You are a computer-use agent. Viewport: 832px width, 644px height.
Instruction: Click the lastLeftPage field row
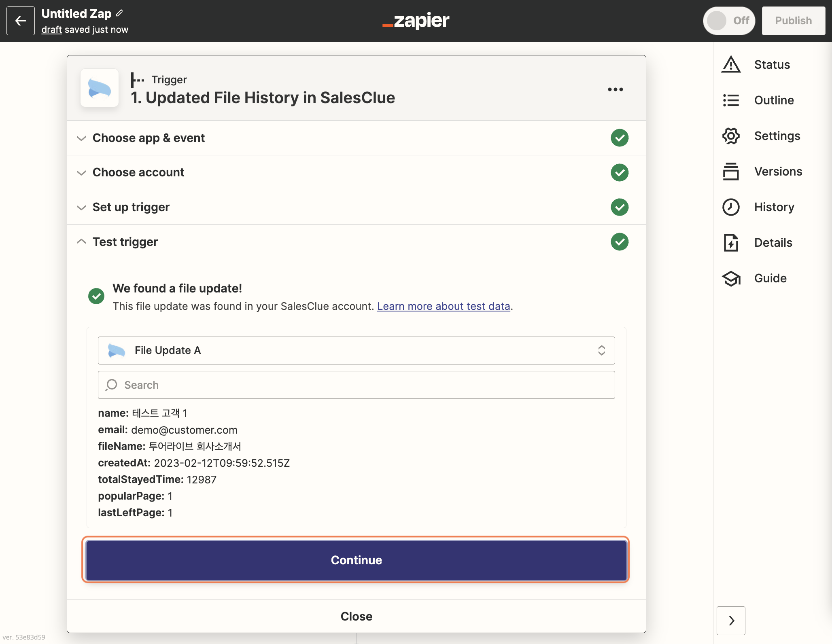(x=135, y=513)
